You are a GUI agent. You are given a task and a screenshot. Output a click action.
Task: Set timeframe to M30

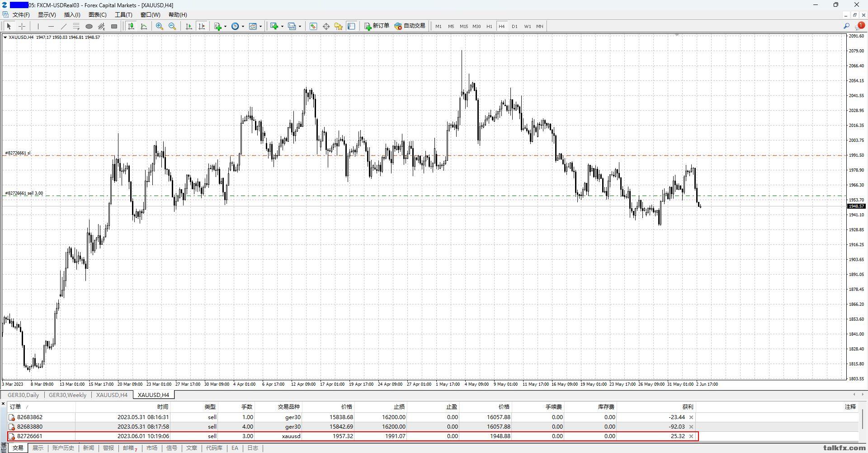tap(476, 26)
